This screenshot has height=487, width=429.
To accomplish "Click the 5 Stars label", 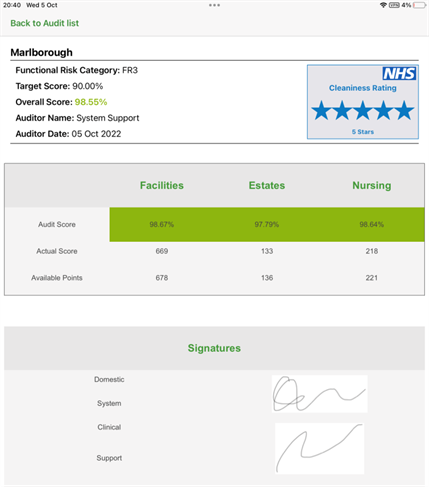I will tap(363, 132).
